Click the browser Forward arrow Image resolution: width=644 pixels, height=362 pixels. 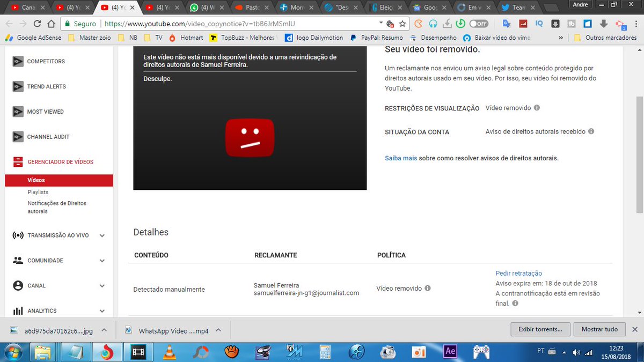pos(23,24)
